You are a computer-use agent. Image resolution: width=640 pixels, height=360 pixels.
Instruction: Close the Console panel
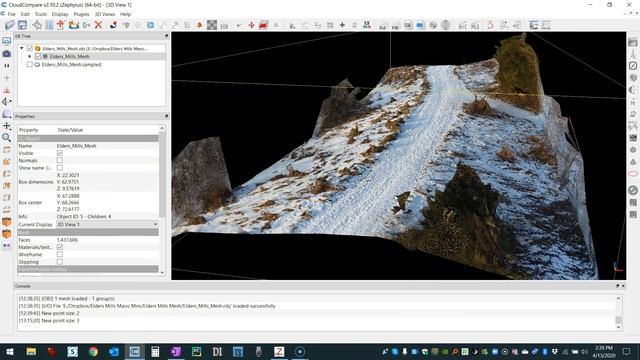click(623, 286)
